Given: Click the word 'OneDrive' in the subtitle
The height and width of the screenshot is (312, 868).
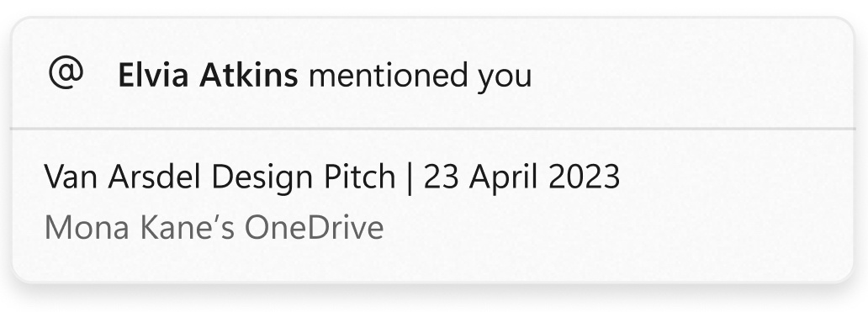Looking at the screenshot, I should click(314, 227).
